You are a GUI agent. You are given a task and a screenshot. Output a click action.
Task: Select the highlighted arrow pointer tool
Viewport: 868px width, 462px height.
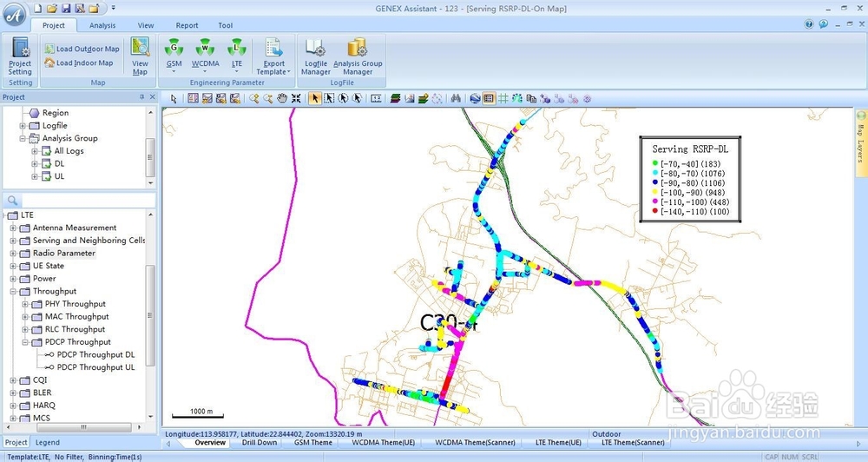coord(314,99)
